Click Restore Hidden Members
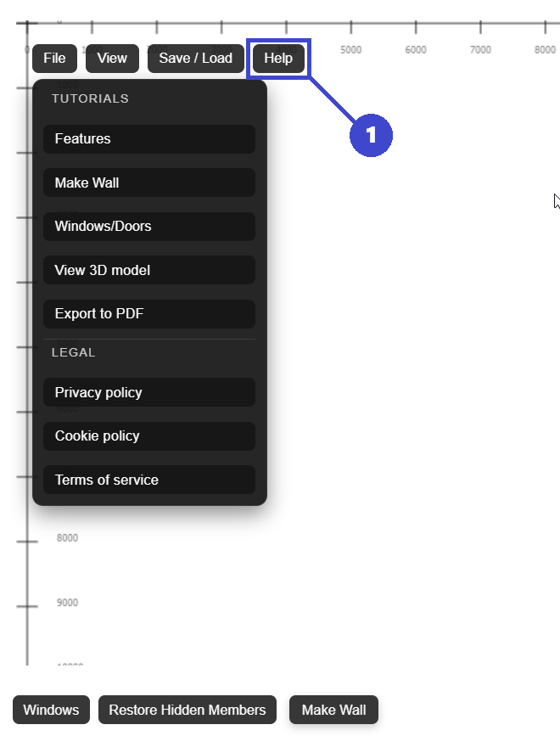Screen dimensions: 560x736 [187, 710]
